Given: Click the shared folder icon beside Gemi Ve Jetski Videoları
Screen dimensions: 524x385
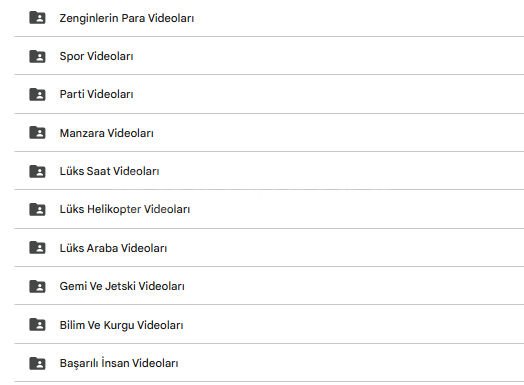Looking at the screenshot, I should pyautogui.click(x=37, y=286).
